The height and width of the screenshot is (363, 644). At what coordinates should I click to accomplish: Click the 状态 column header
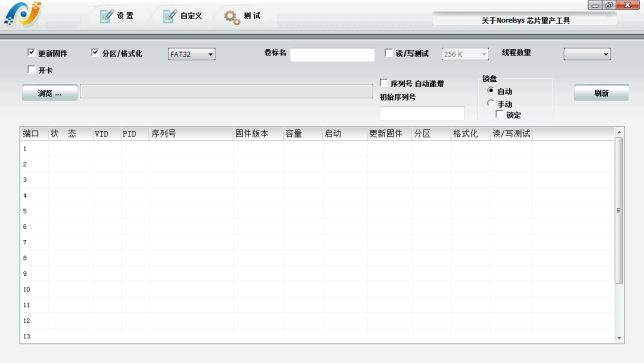(71, 134)
